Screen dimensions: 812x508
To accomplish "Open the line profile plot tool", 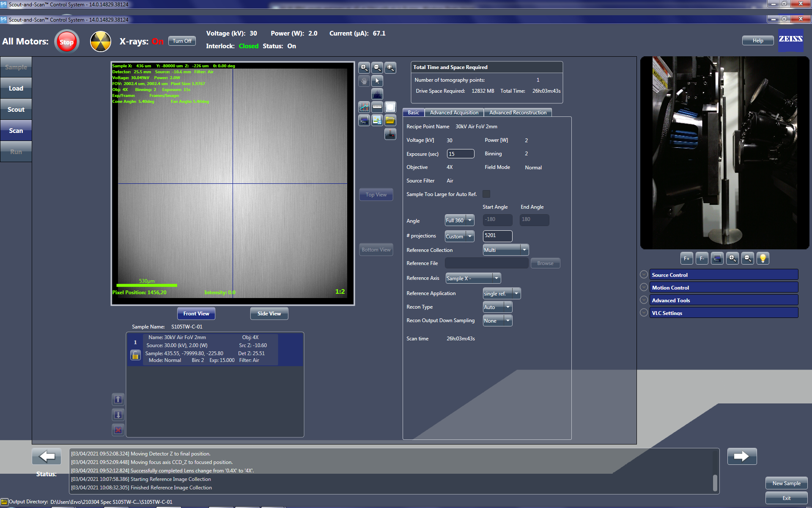I will pyautogui.click(x=364, y=107).
